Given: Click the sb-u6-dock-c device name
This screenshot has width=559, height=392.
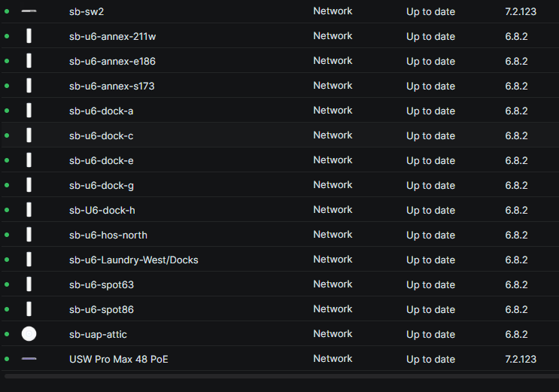Looking at the screenshot, I should (101, 135).
